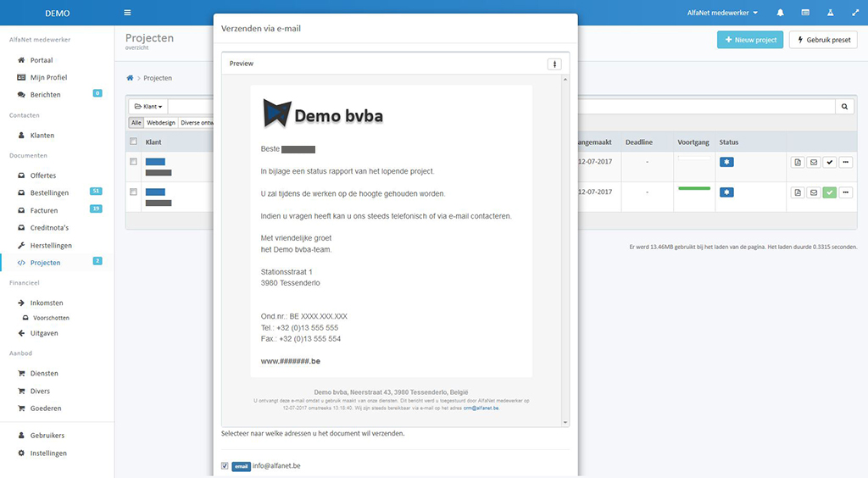
Task: Select the Webdesign filter tab
Action: 160,123
